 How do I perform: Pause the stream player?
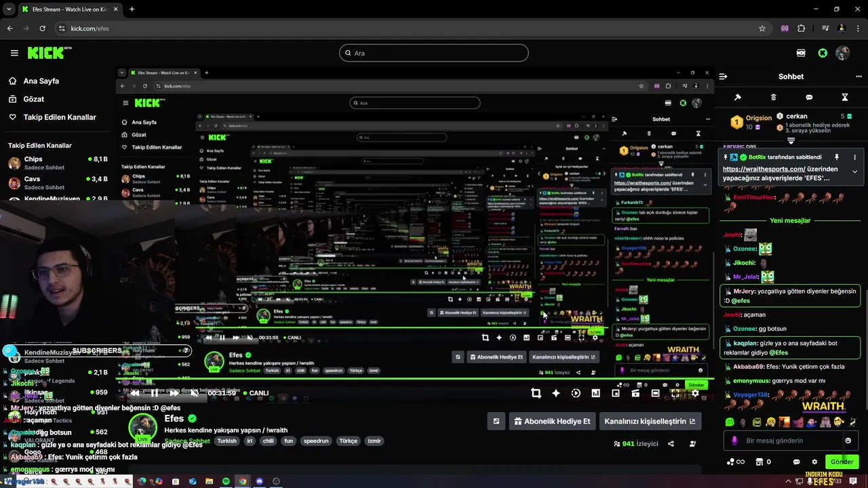(155, 393)
